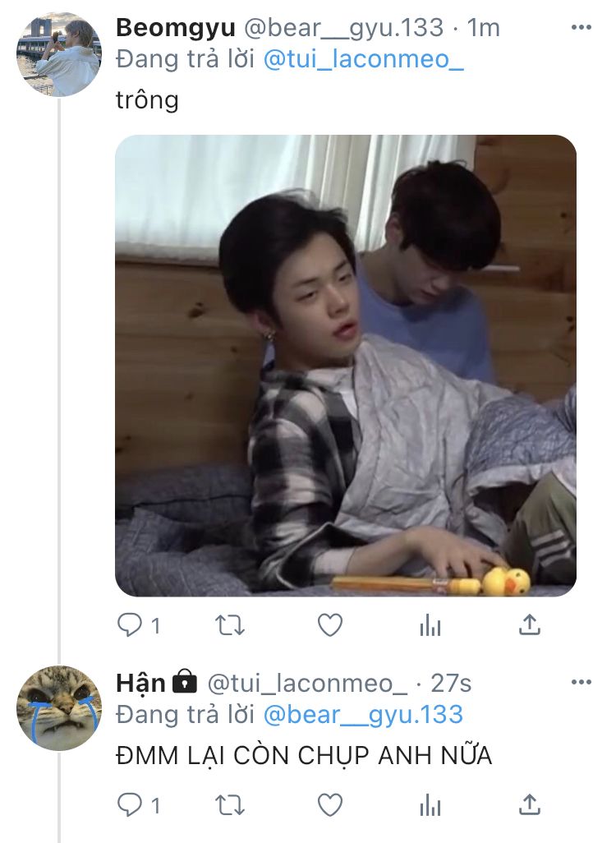Open the tweet text "ĐMM LẠI CÒN CHỤP ANH NỮA"
The height and width of the screenshot is (843, 616).
coord(304,756)
